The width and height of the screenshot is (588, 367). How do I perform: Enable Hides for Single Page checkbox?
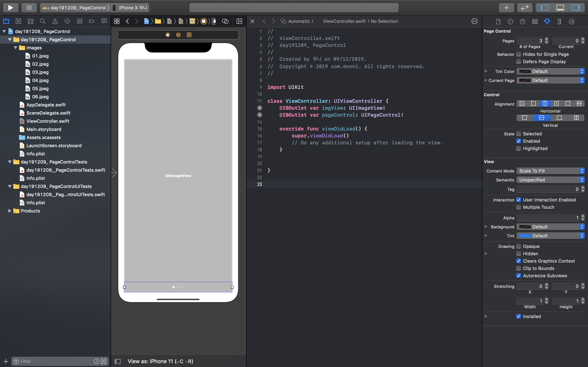pyautogui.click(x=519, y=54)
